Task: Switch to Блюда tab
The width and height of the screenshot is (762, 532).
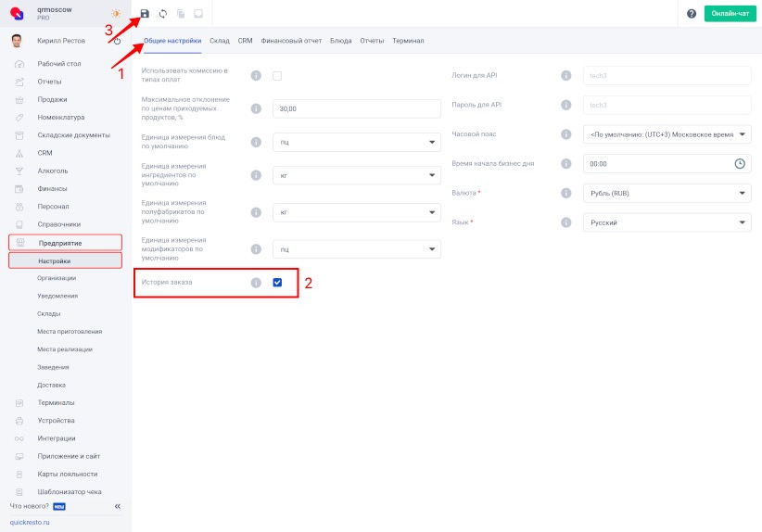Action: point(340,41)
